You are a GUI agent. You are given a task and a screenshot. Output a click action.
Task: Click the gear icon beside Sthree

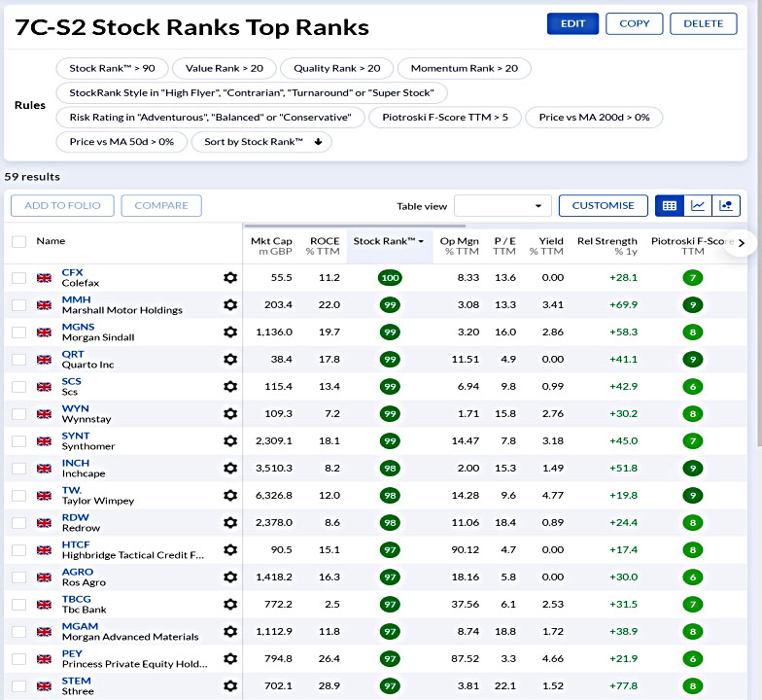[x=230, y=686]
